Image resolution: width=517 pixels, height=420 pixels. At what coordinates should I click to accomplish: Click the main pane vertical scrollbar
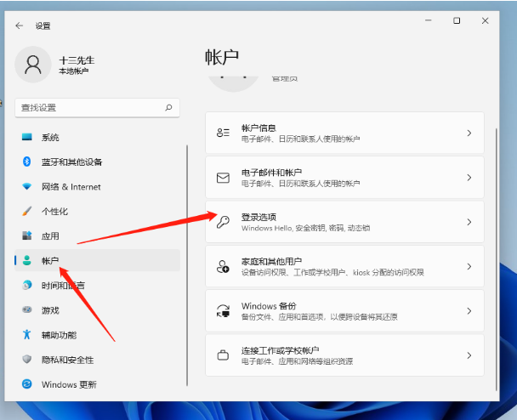click(x=496, y=259)
